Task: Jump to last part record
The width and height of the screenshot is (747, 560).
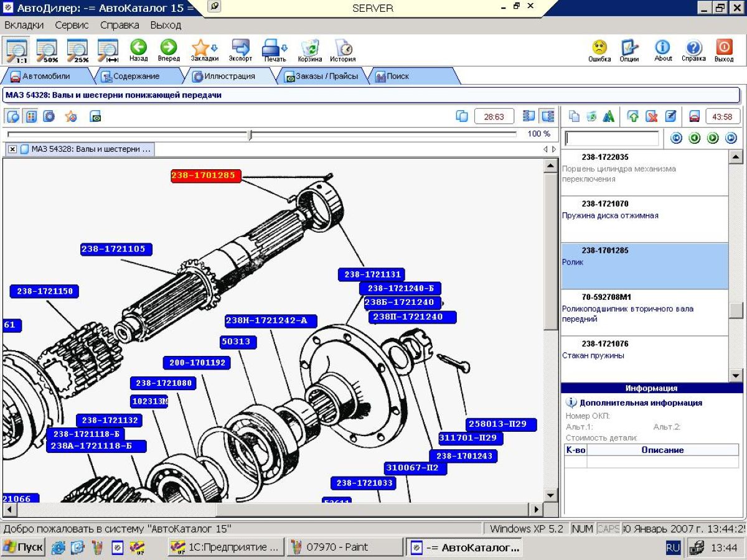Action: [731, 138]
